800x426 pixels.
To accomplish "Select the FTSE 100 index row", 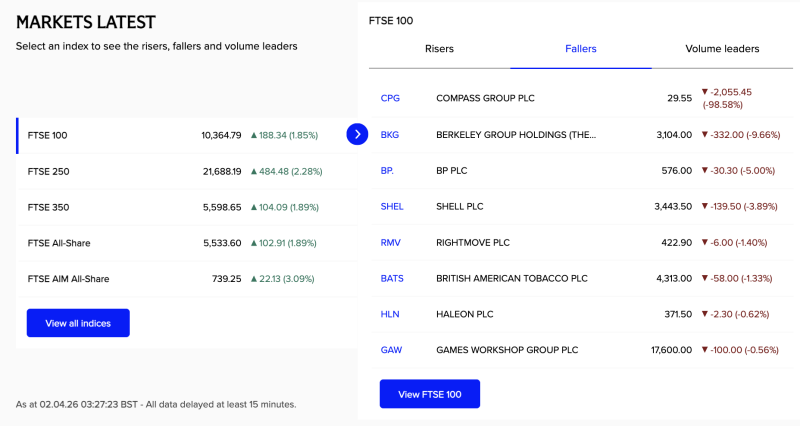I will coord(187,135).
